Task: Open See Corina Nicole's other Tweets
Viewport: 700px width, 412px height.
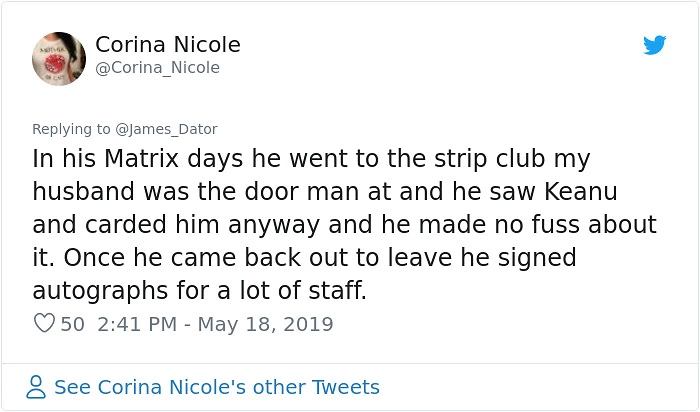Action: [217, 387]
